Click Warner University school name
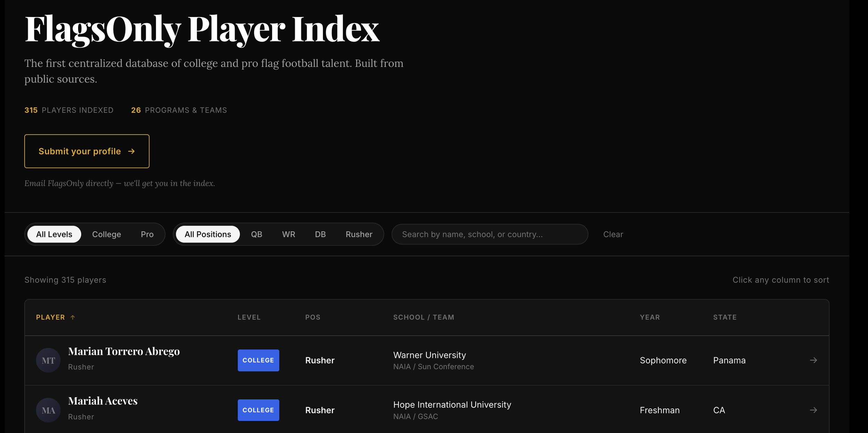Image resolution: width=868 pixels, height=433 pixels. [429, 355]
